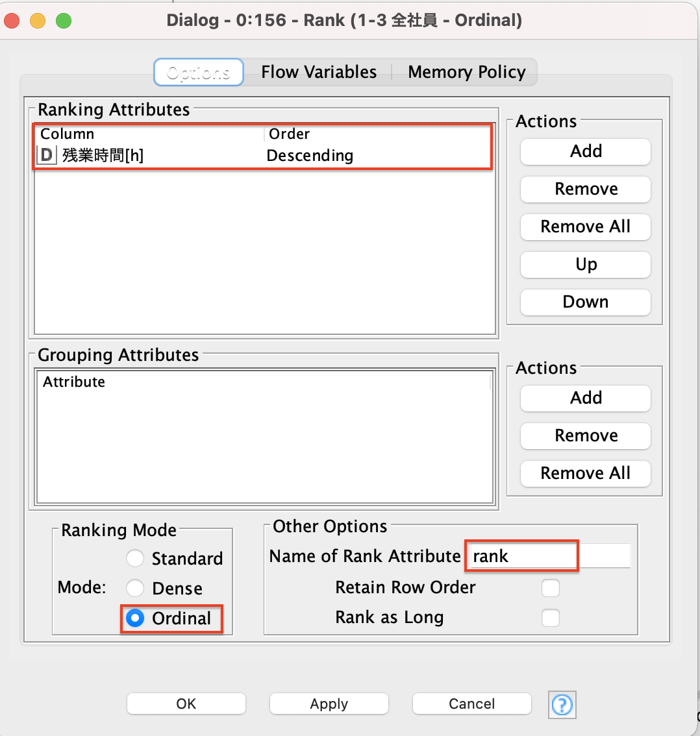Apply the rank settings

pos(329,704)
